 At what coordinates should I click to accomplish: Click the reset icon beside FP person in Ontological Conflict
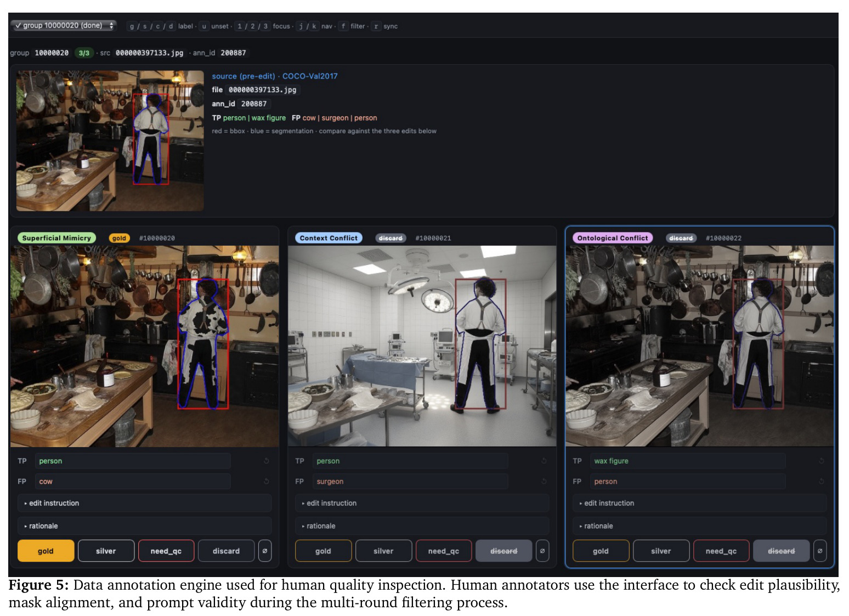[x=822, y=481]
